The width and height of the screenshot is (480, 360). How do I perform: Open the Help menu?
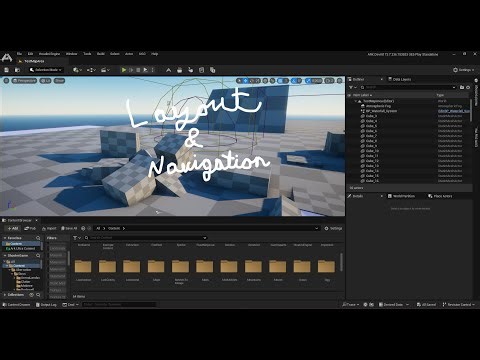point(155,54)
